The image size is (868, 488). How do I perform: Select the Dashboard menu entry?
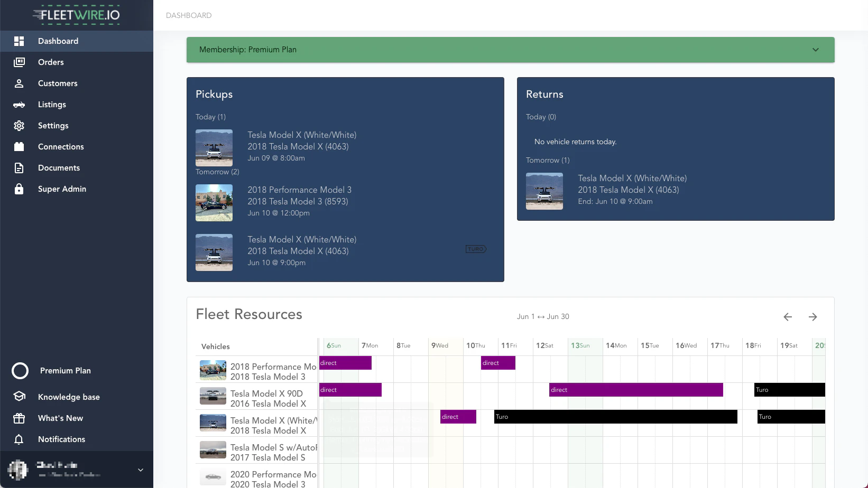pos(58,41)
